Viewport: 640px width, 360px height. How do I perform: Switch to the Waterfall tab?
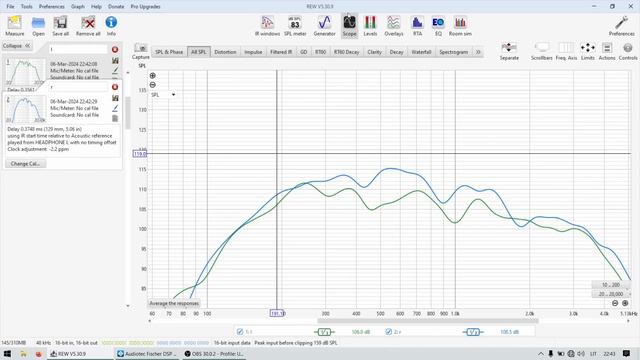(421, 52)
